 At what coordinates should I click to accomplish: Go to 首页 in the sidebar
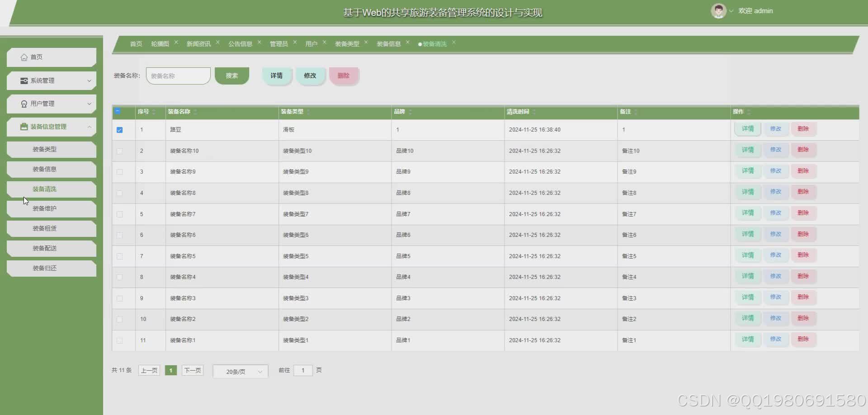click(51, 57)
